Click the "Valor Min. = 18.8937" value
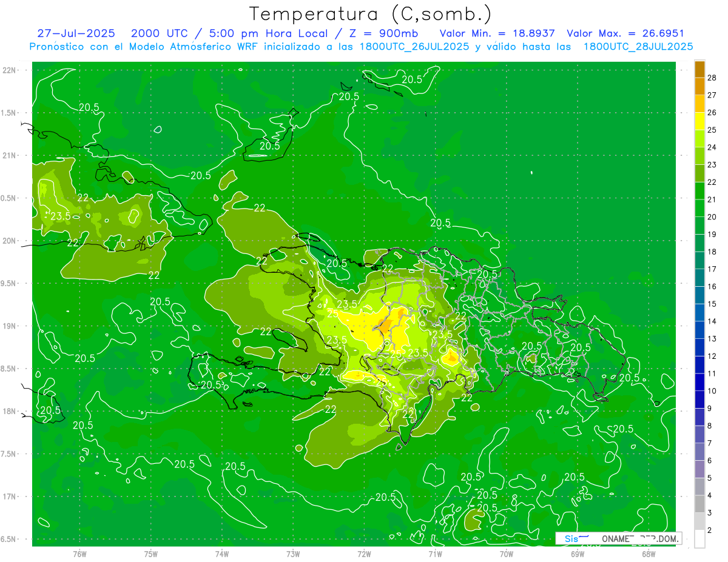728x562 pixels. [x=497, y=33]
